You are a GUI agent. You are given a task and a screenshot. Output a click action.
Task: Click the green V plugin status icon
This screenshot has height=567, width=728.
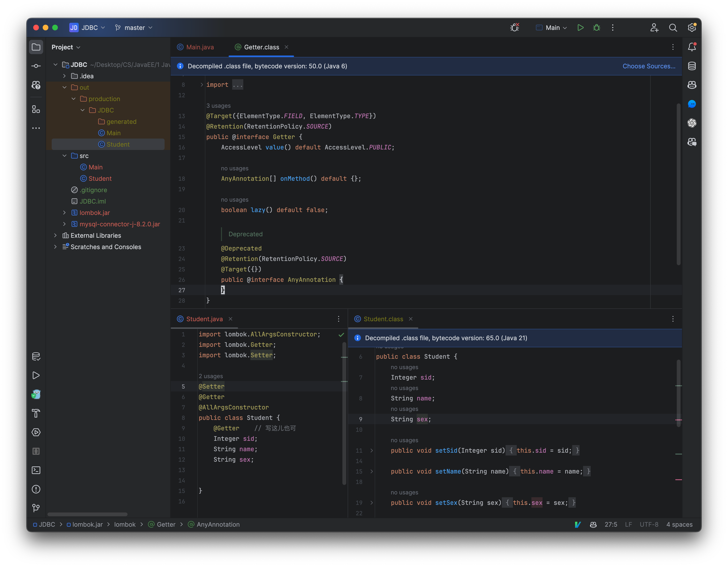[578, 525]
